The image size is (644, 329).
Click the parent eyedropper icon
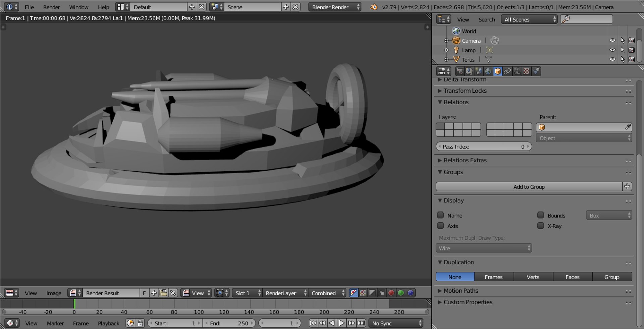(627, 127)
